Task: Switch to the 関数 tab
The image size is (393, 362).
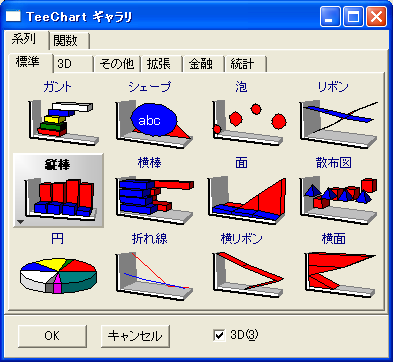Action: 69,41
